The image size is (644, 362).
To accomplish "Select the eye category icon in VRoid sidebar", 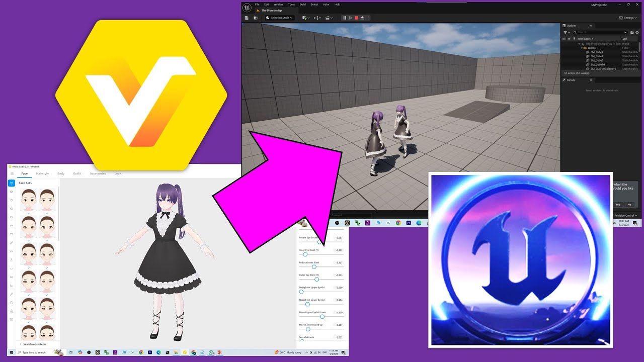I will (12, 192).
